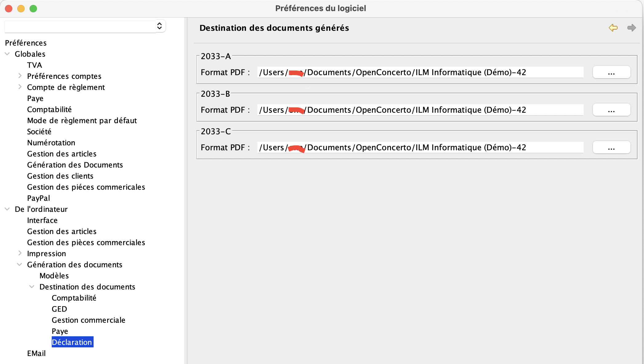Select the Destination des documents tree item

87,287
